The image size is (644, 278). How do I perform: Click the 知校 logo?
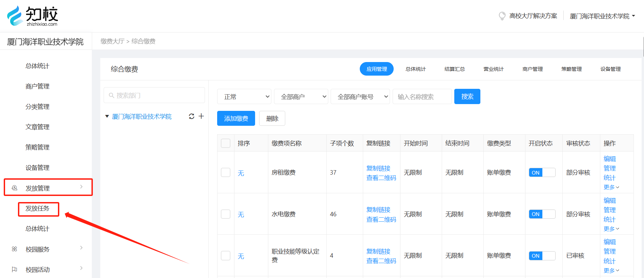[x=33, y=16]
